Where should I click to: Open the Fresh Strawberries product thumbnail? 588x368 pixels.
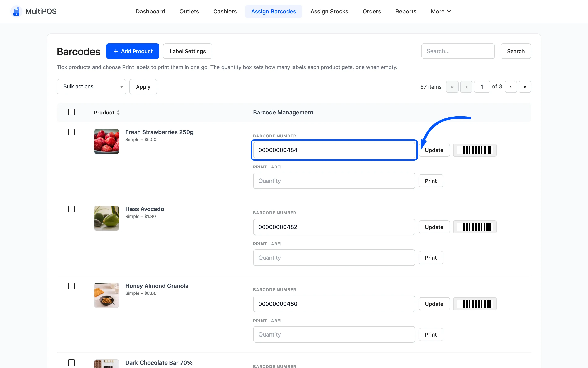(x=106, y=141)
